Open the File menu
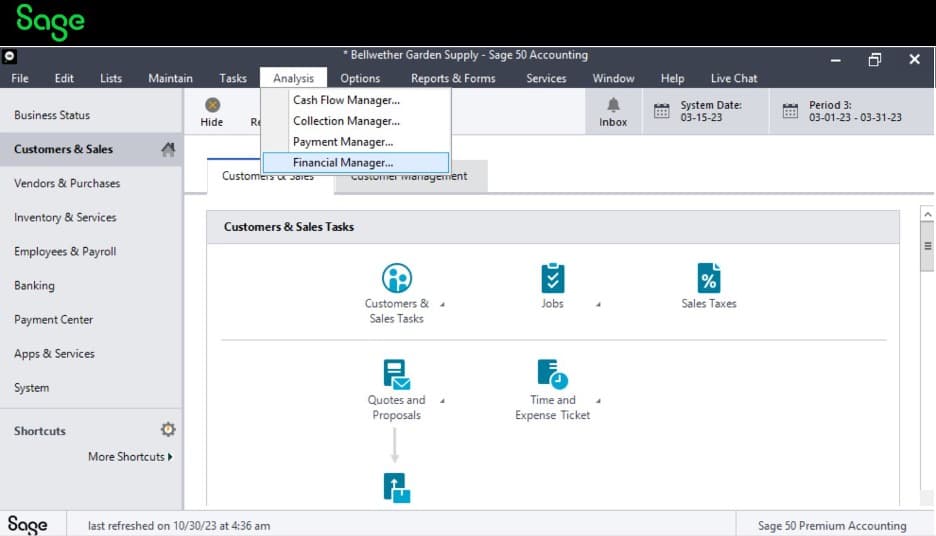The width and height of the screenshot is (936, 536). click(x=20, y=78)
